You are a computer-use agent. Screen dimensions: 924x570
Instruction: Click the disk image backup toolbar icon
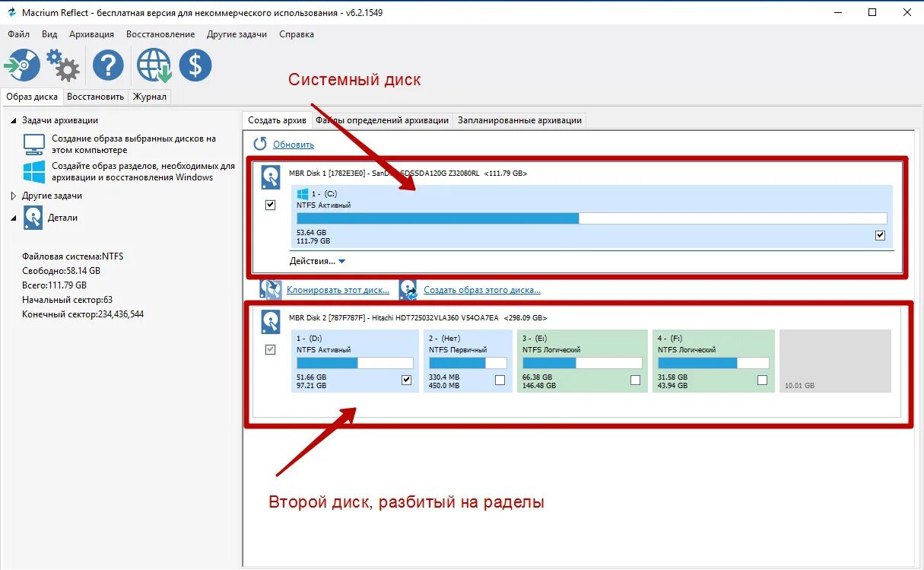pyautogui.click(x=21, y=65)
